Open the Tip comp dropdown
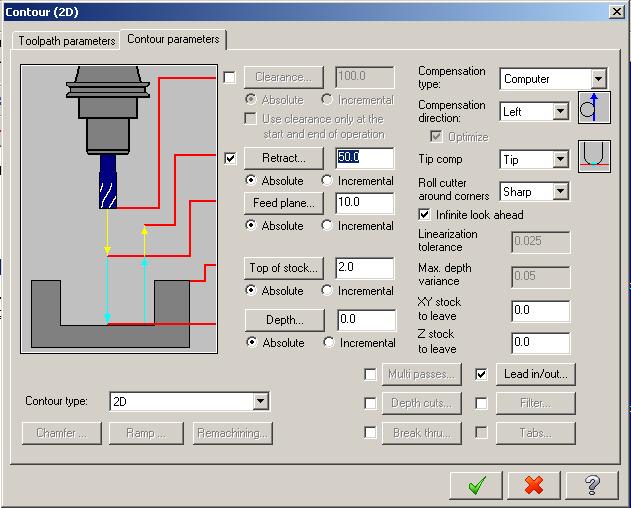Viewport: 631px width, 508px height. coord(560,160)
